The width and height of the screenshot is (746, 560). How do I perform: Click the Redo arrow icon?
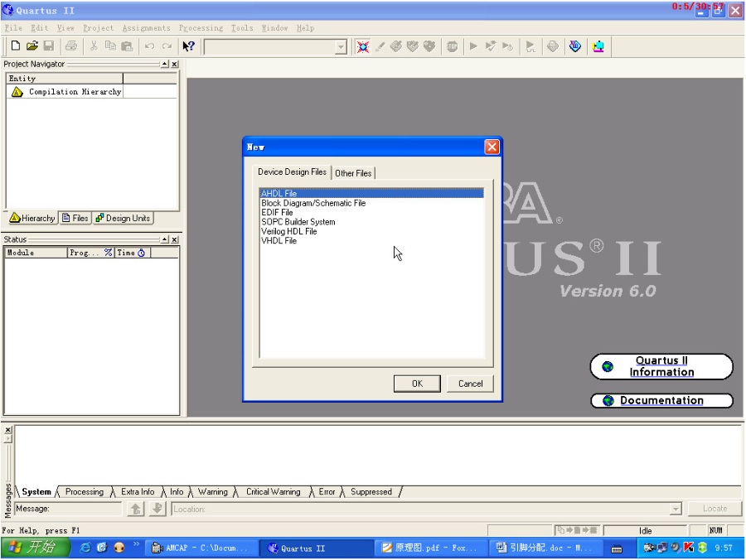click(167, 46)
